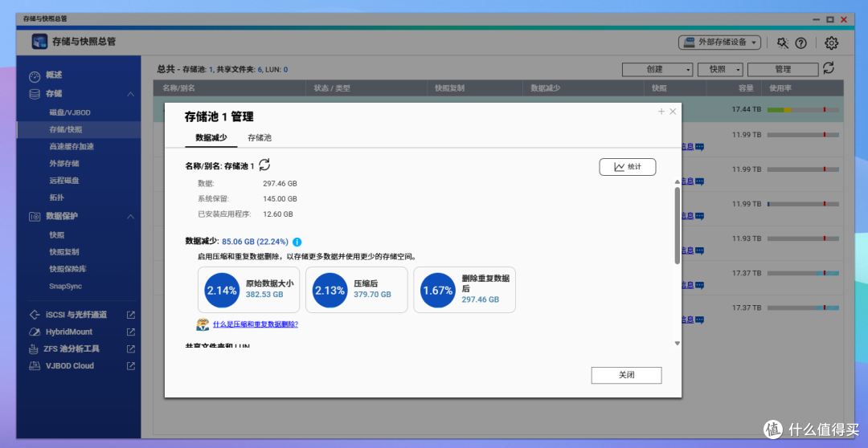
Task: Open the settings gear icon
Action: (832, 43)
